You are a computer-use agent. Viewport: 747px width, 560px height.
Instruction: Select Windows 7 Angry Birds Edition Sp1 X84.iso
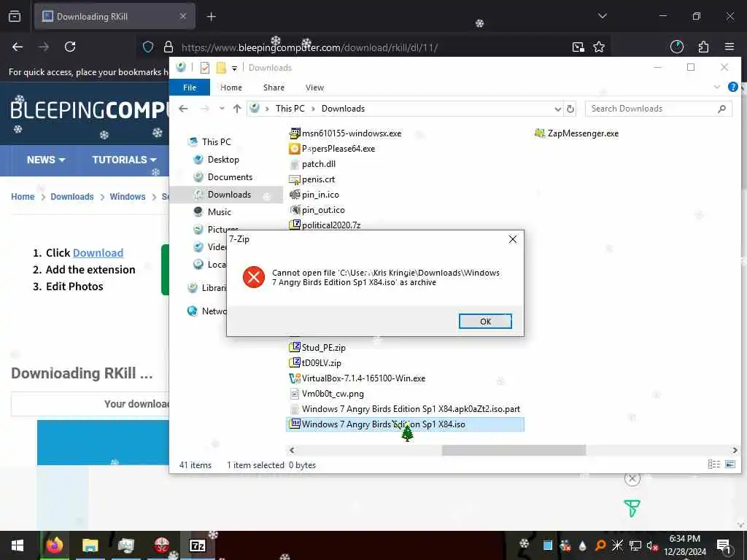[x=405, y=424]
